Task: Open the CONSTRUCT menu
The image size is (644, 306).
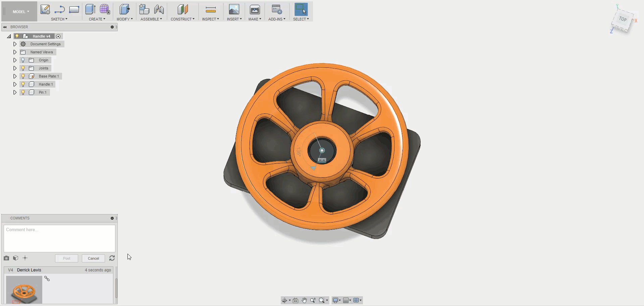Action: click(x=182, y=19)
